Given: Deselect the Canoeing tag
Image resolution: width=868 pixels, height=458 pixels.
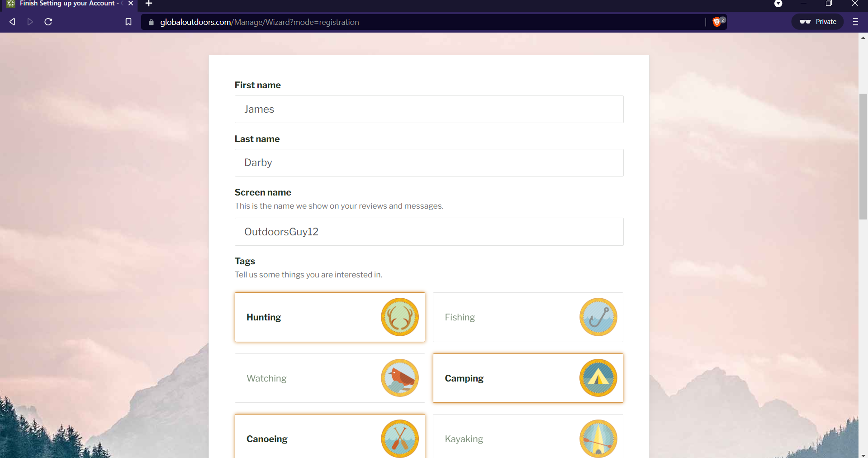Looking at the screenshot, I should click(x=330, y=436).
